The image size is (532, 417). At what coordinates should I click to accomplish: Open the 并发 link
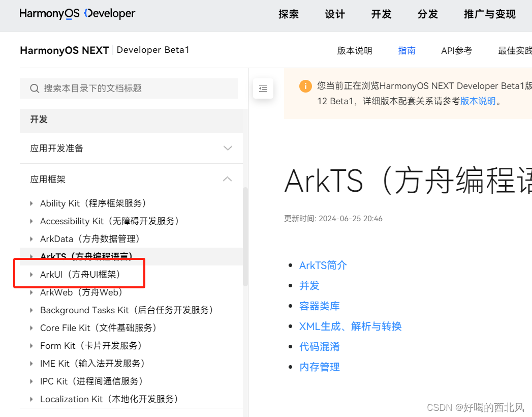[x=309, y=286]
